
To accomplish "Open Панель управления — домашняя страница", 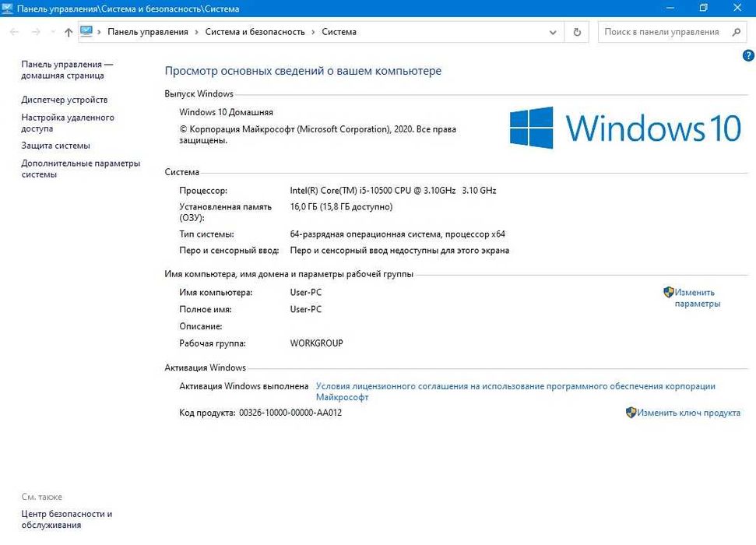I will pos(67,70).
